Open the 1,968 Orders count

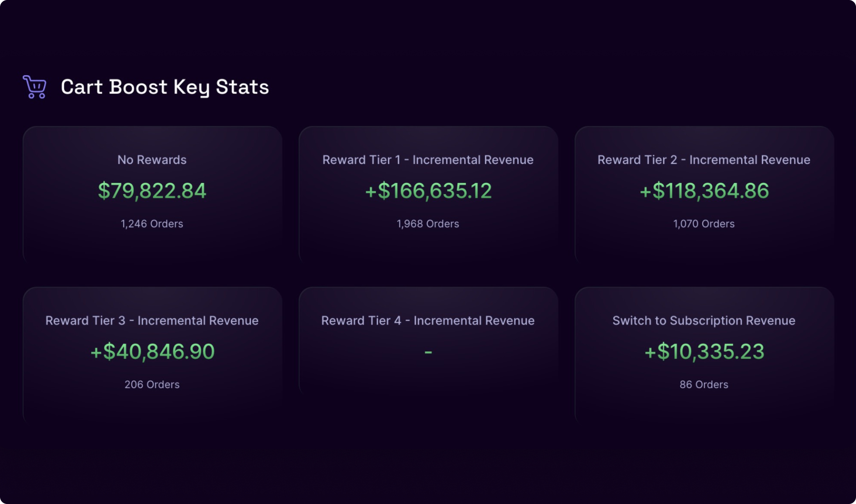pyautogui.click(x=428, y=224)
